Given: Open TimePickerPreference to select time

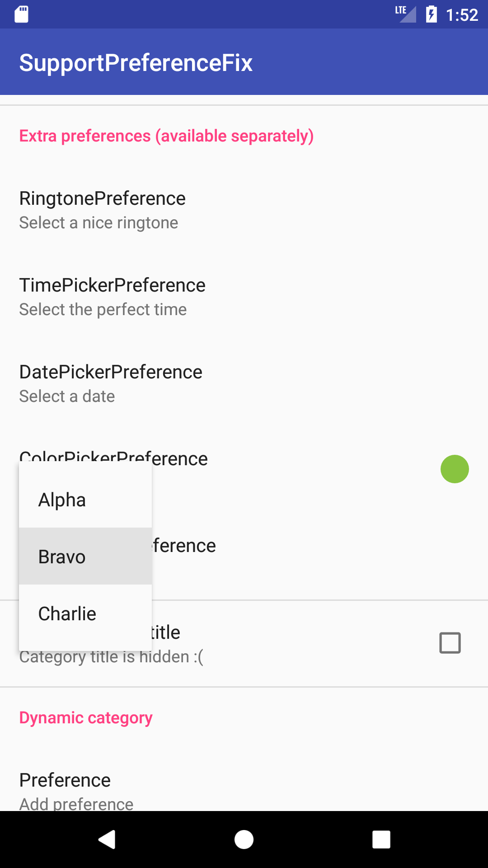Looking at the screenshot, I should coord(112,297).
